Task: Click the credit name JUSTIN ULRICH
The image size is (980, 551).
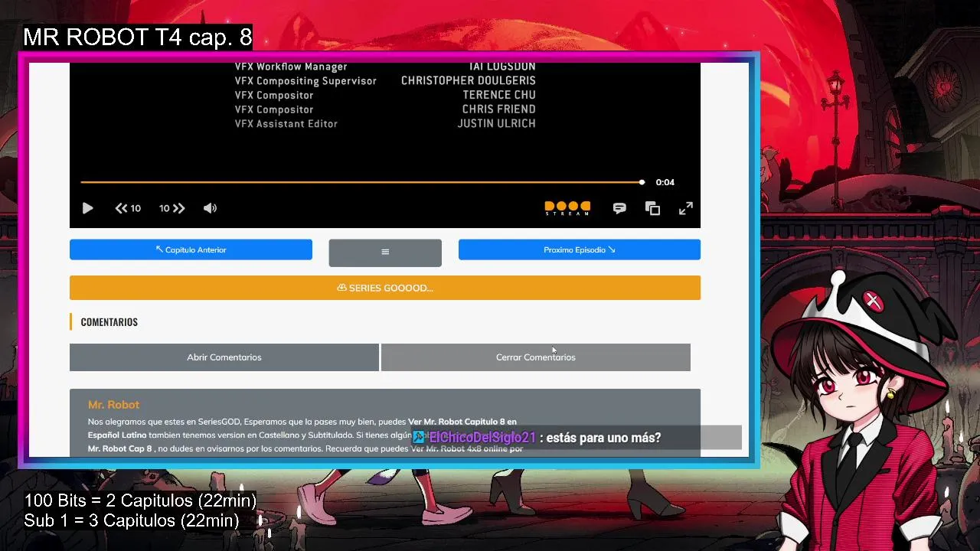Action: coord(497,123)
